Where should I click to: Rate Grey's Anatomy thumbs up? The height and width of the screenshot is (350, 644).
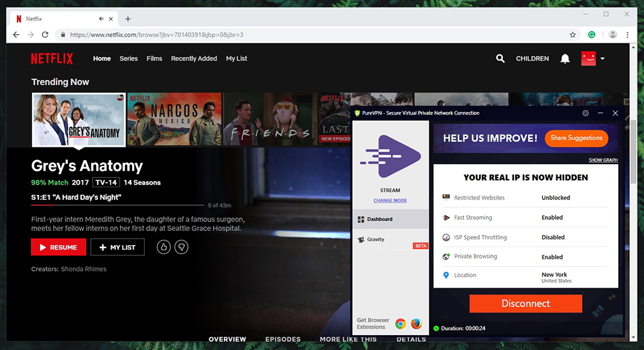164,247
